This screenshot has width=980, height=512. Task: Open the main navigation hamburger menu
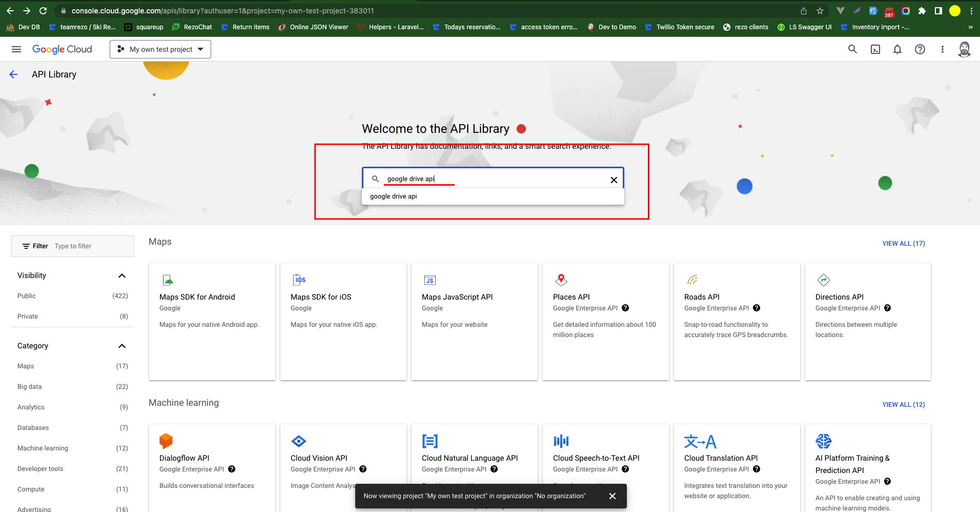coord(16,49)
